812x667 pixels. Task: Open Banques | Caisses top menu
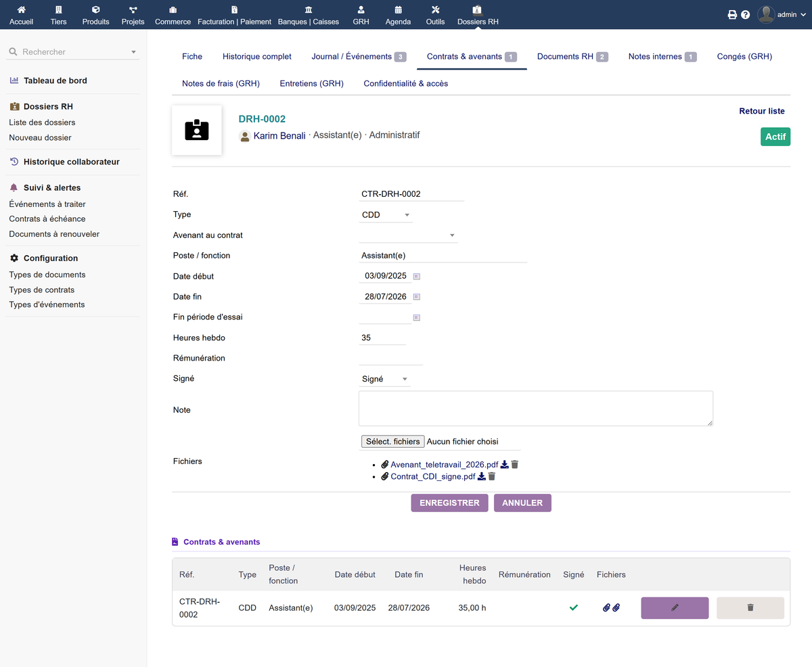(x=309, y=15)
